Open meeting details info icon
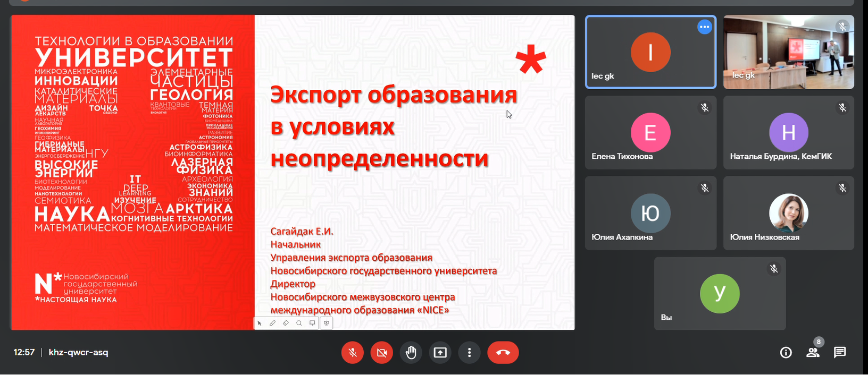 click(x=786, y=353)
